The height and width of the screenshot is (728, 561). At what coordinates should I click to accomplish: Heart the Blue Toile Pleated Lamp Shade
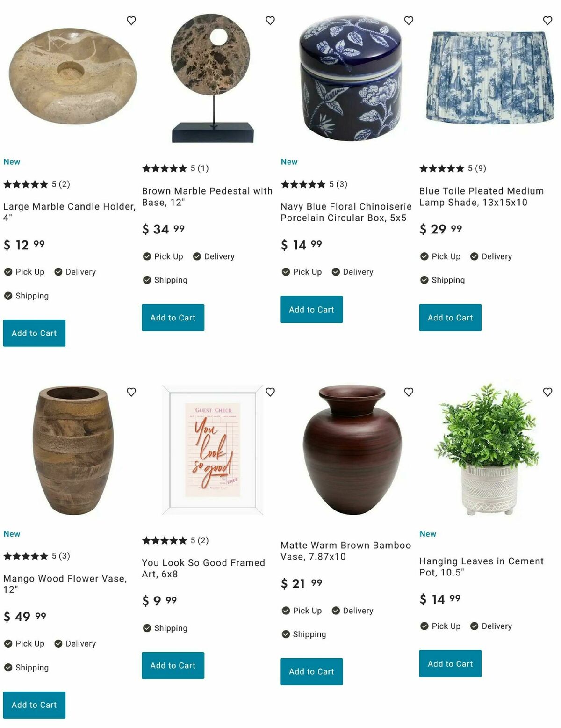click(547, 21)
